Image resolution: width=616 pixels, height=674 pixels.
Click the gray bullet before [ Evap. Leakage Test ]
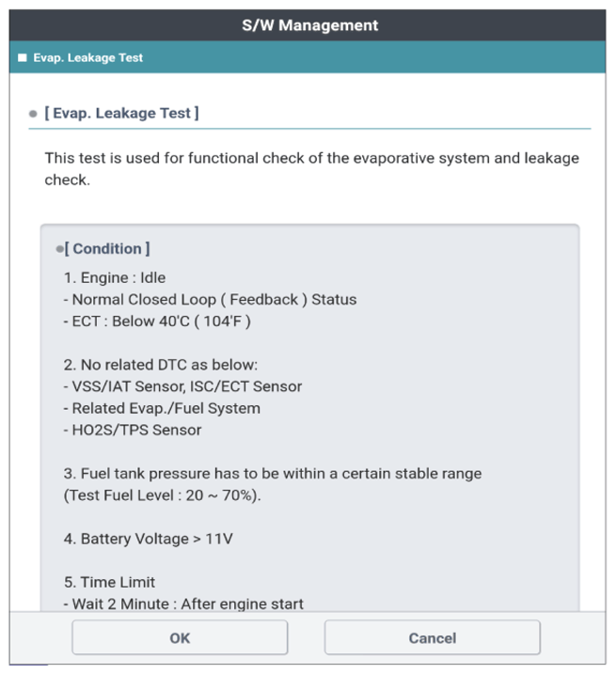tap(33, 114)
